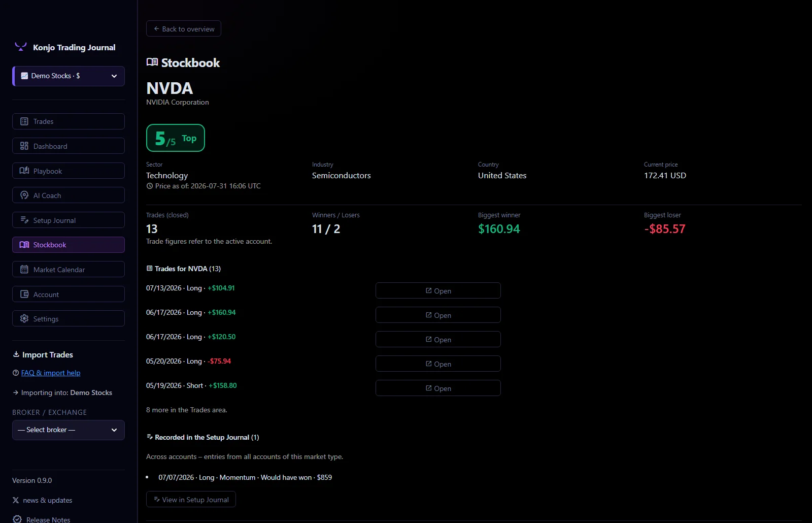Click the AI Coach head icon
Viewport: 812px width, 523px height.
tap(24, 195)
